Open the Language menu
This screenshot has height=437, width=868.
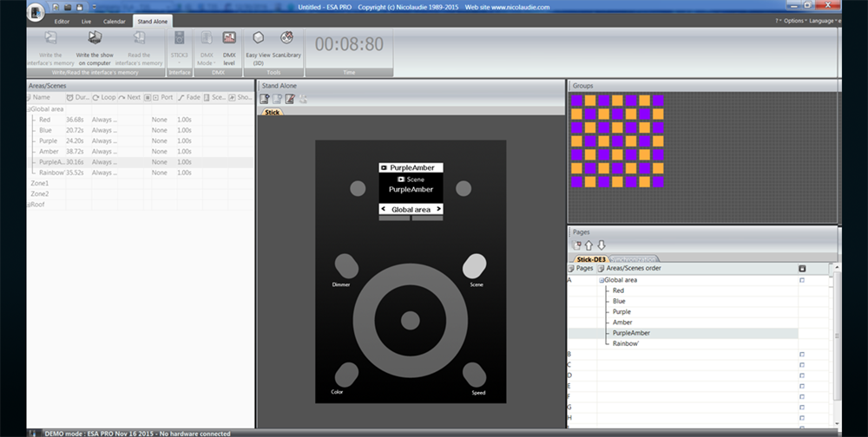(823, 21)
